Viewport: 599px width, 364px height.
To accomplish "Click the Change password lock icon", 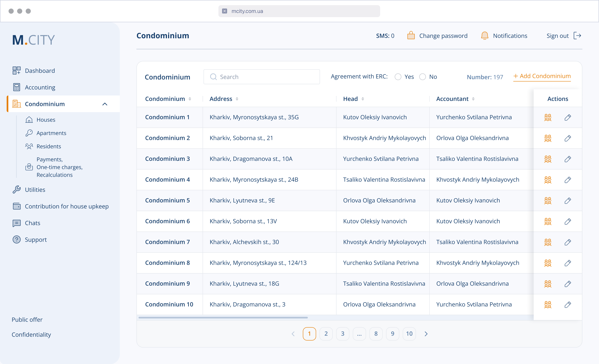I will 411,36.
